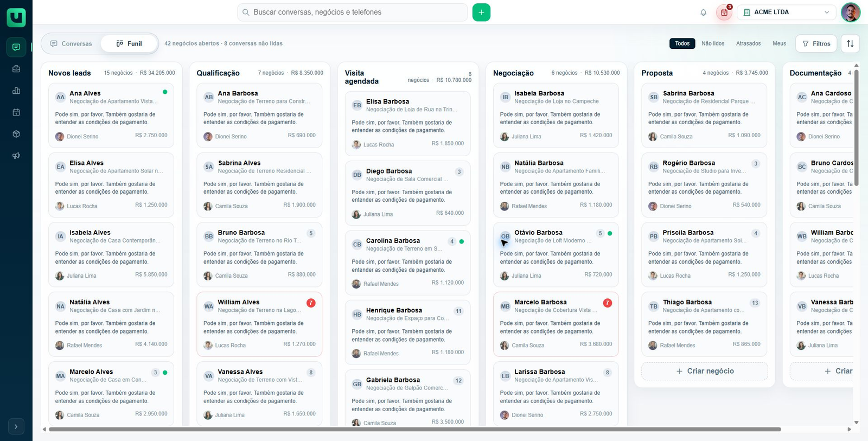
Task: Open the cube products icon in sidebar
Action: click(x=16, y=134)
